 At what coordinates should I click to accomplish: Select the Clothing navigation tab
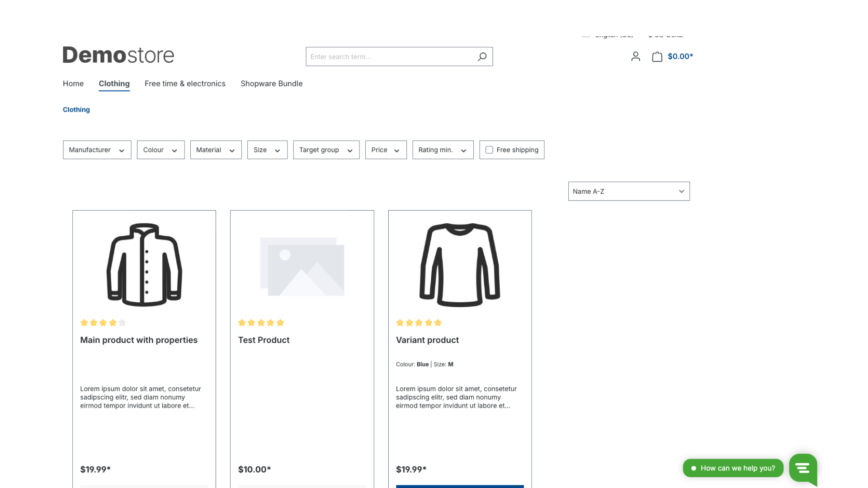point(114,84)
